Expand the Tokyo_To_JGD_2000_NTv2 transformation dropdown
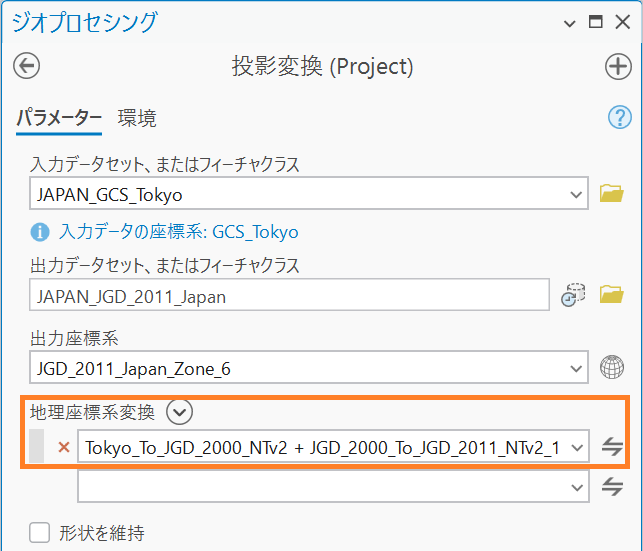This screenshot has height=551, width=643. point(575,447)
